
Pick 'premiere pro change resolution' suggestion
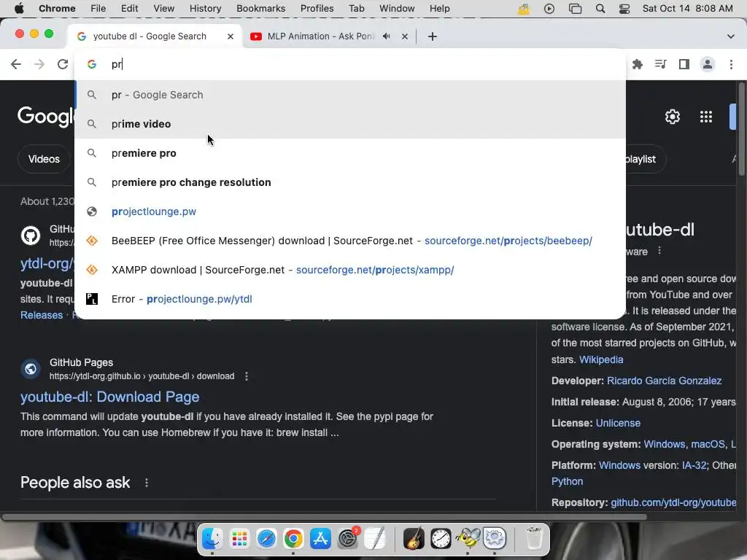(350, 182)
